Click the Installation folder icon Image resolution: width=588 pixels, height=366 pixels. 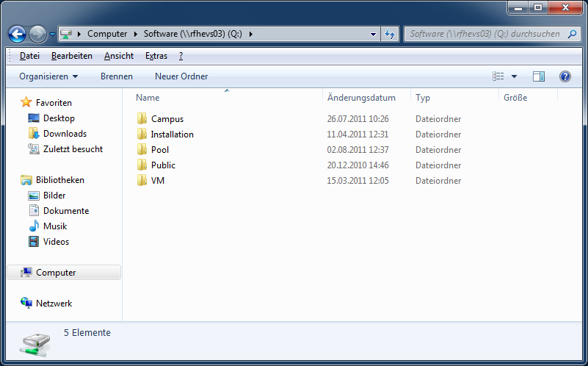coord(142,134)
